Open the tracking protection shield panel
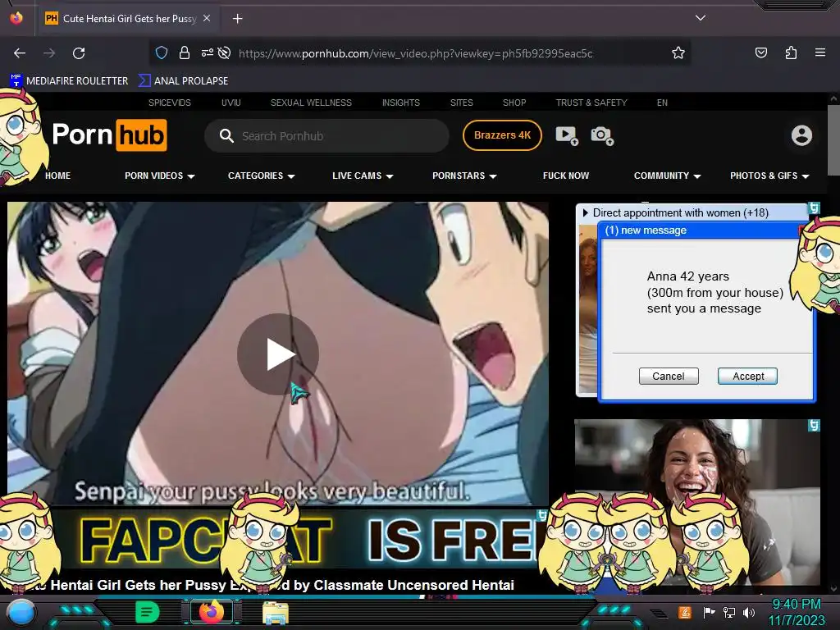840x630 pixels. [162, 53]
